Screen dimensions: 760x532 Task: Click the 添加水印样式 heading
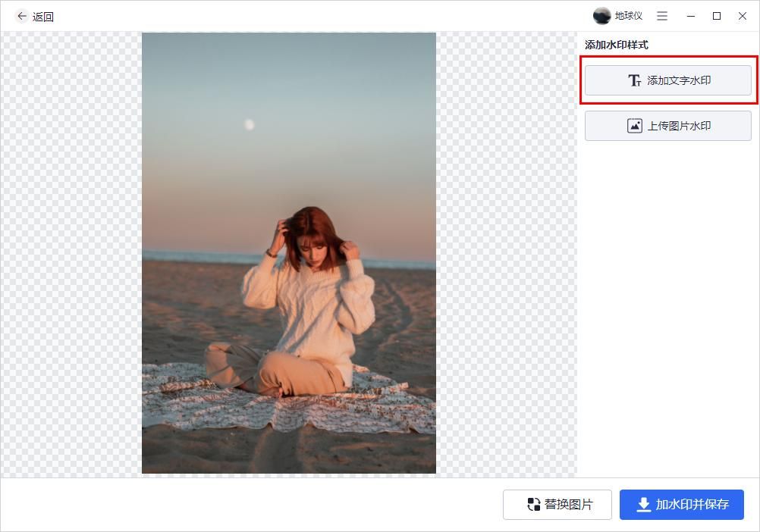pyautogui.click(x=616, y=45)
